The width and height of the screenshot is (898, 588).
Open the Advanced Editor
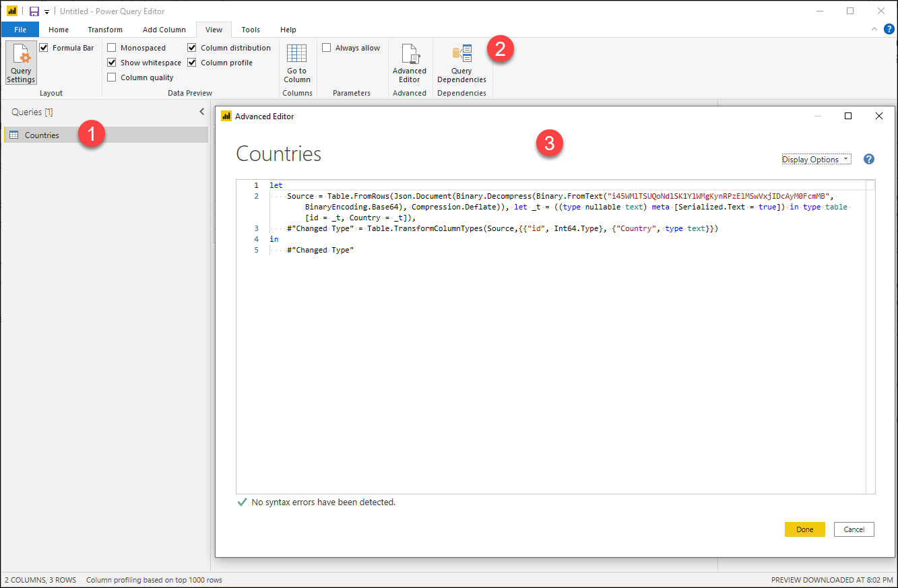(410, 62)
